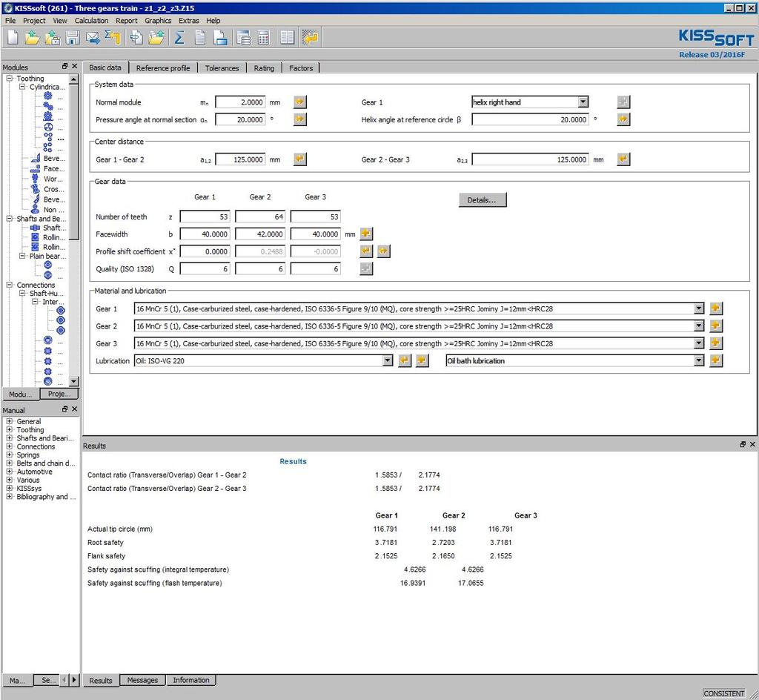
Task: Open the Information tab at the bottom
Action: (x=191, y=680)
